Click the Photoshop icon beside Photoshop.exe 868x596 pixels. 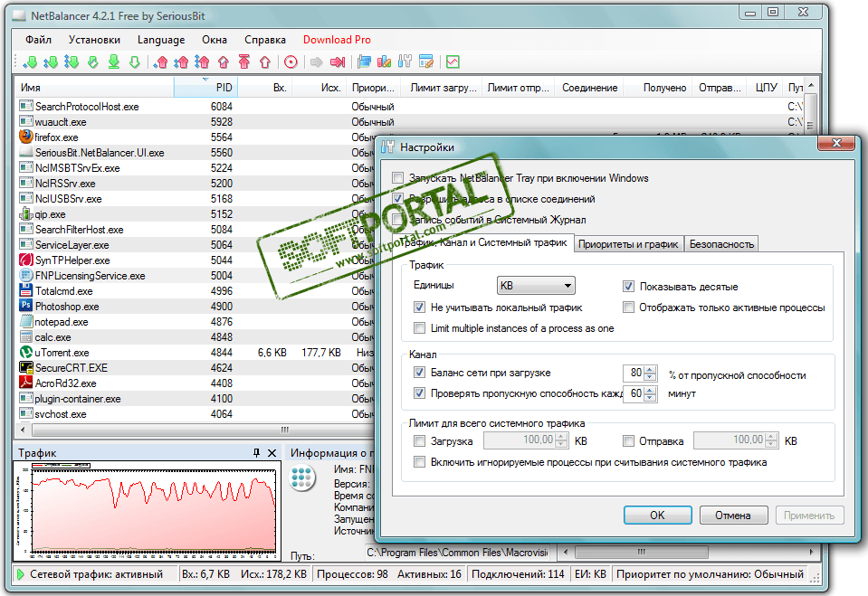point(26,306)
